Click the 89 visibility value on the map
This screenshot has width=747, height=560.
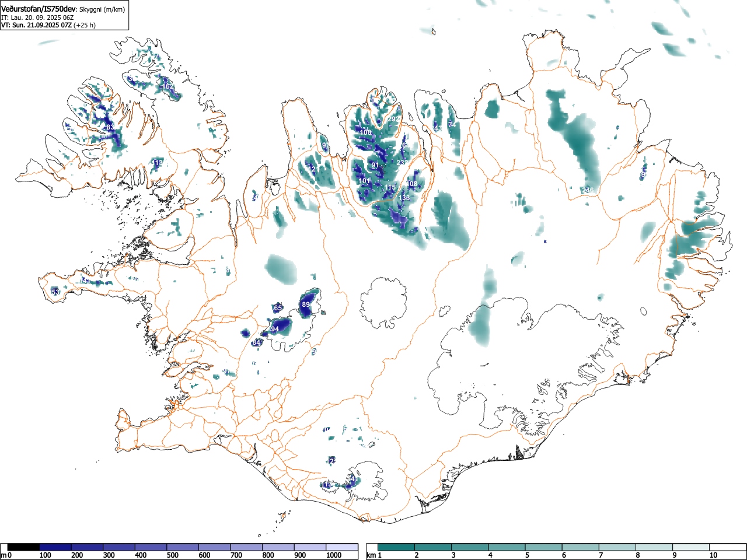pos(306,304)
